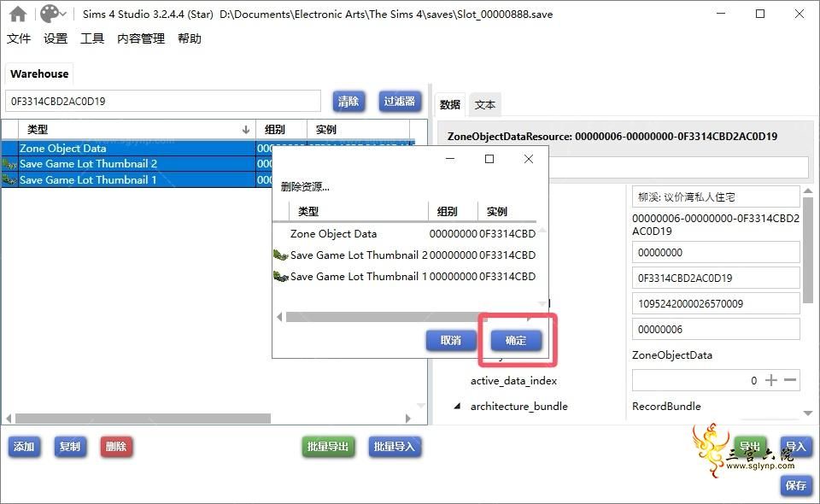820x504 pixels.
Task: Open the 工具 menu
Action: pos(92,38)
